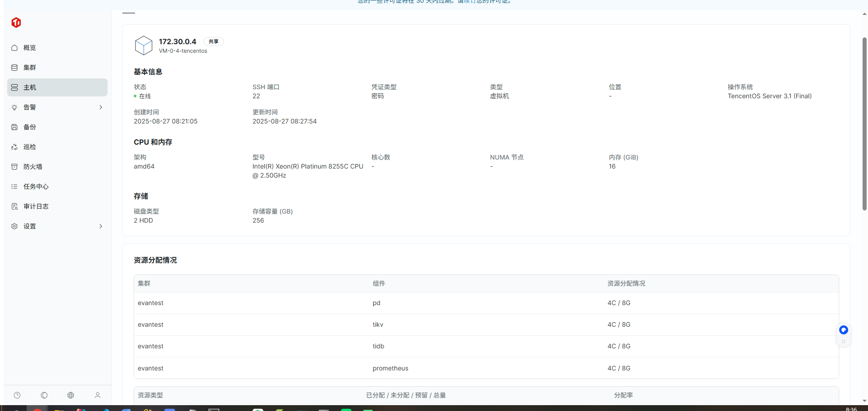
Task: Expand the 设置 settings submenu arrow
Action: [101, 226]
